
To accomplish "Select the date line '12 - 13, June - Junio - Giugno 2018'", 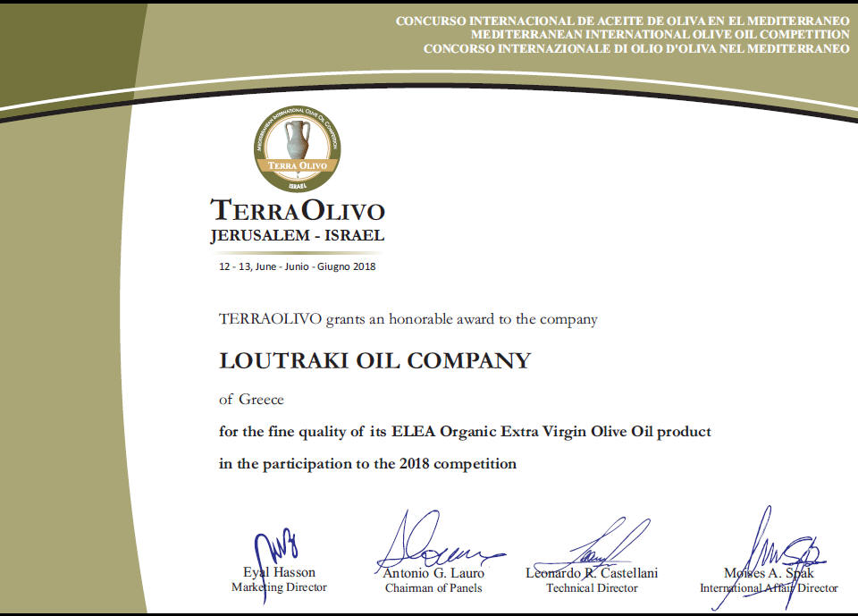I will [297, 266].
